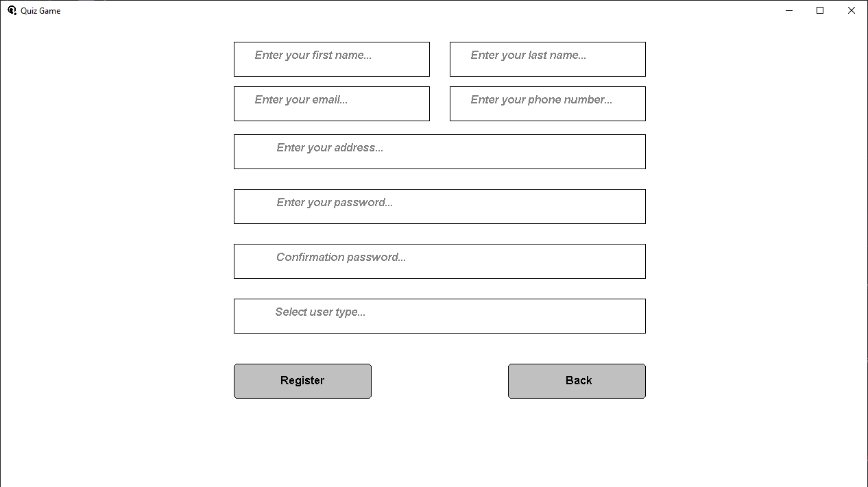Activate the Back navigation action
The image size is (868, 487).
coord(577,381)
